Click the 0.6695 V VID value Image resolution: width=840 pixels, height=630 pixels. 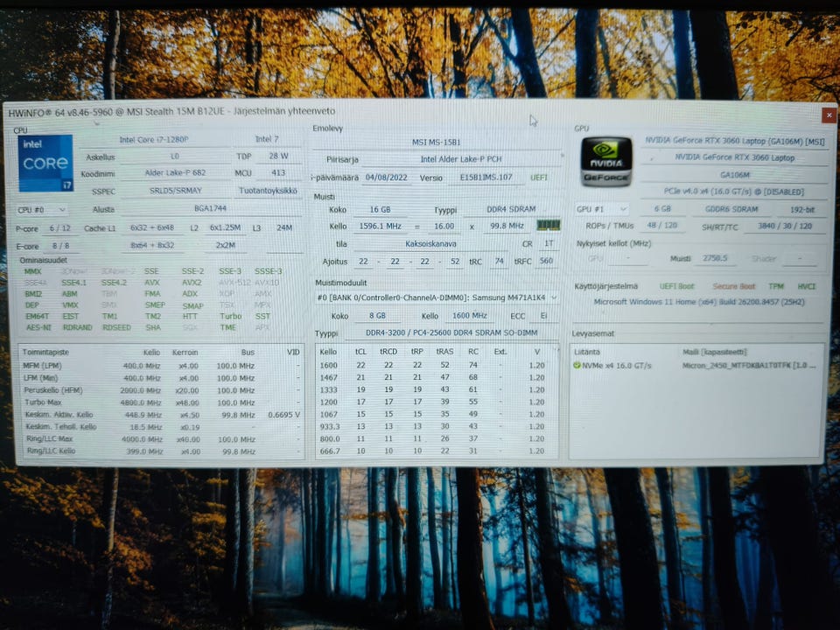283,415
